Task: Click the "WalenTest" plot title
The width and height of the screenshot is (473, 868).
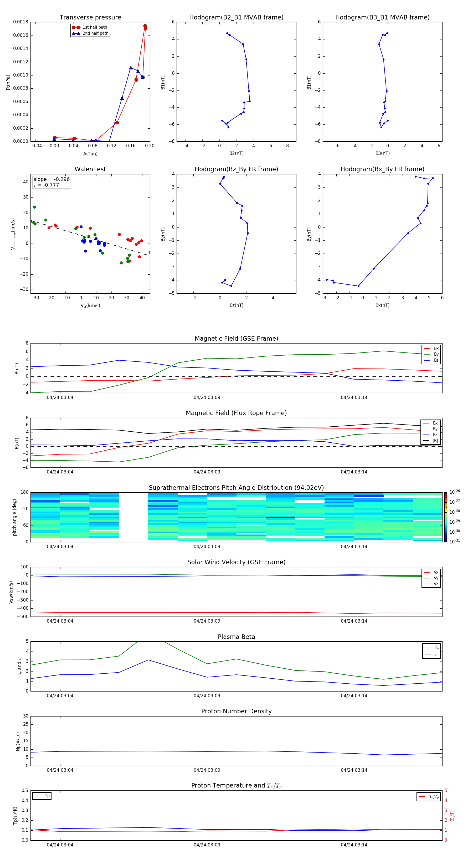Action: click(x=90, y=169)
